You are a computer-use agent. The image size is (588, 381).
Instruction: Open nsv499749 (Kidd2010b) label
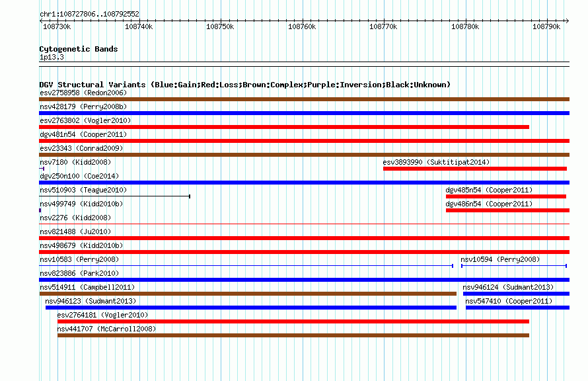click(x=81, y=204)
